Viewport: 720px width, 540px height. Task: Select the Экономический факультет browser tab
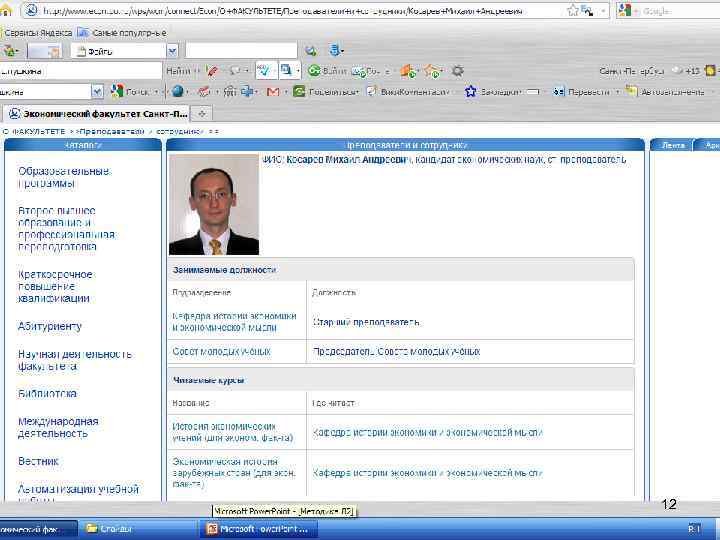(x=98, y=113)
